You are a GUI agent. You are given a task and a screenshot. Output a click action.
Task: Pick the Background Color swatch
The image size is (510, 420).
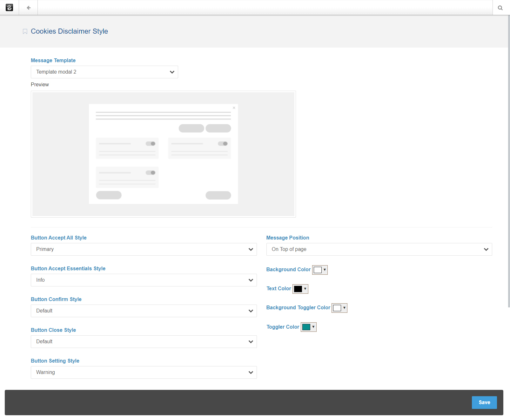(x=319, y=270)
